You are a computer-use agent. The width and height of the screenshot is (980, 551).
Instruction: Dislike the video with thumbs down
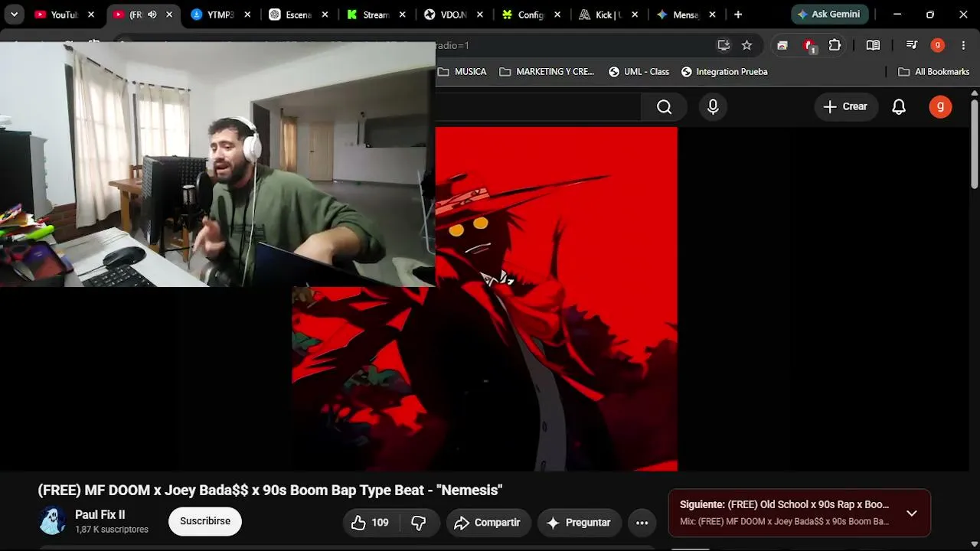[419, 523]
